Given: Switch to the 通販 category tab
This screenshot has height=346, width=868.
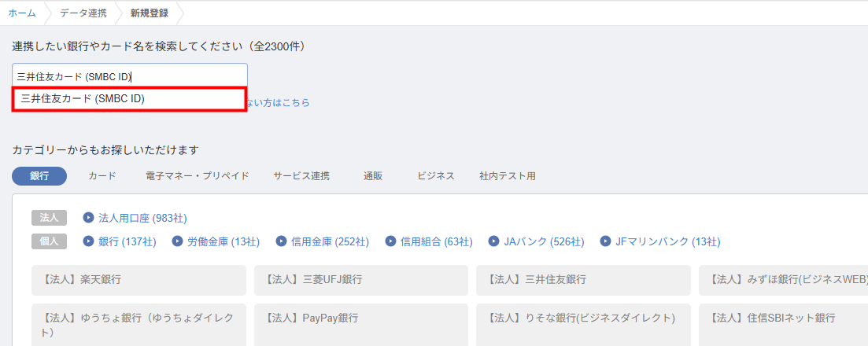Looking at the screenshot, I should pos(373,176).
